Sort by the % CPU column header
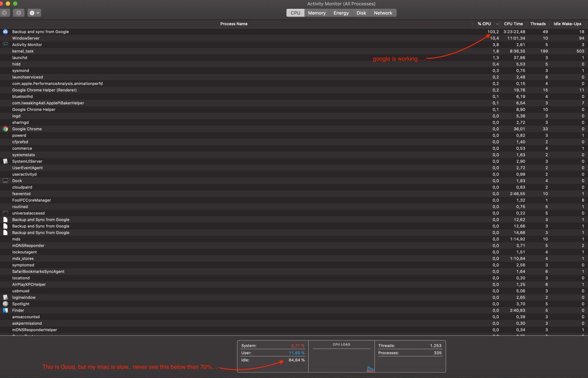Screen dimensions: 588x378 (484, 24)
